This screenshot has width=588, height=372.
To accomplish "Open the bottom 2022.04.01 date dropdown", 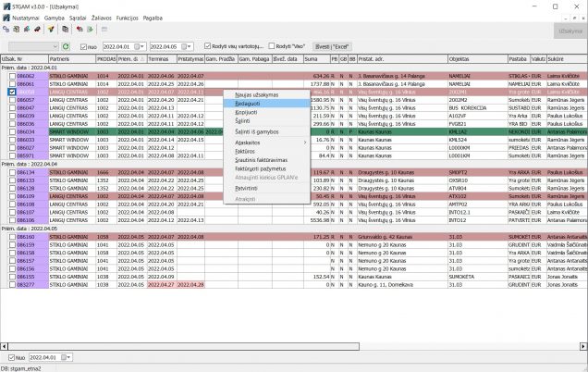I will 67,355.
